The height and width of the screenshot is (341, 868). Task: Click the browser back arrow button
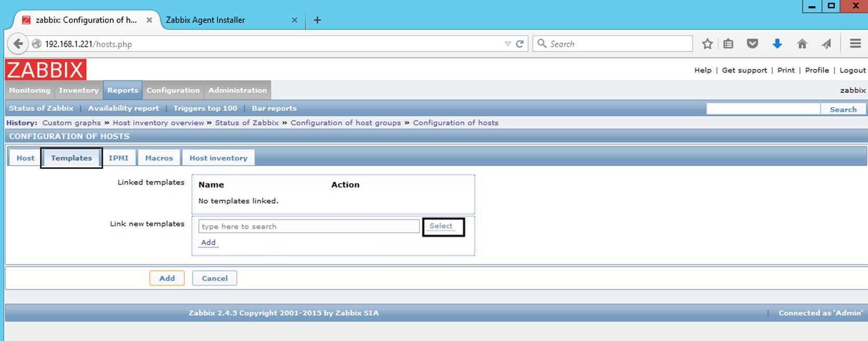tap(18, 44)
